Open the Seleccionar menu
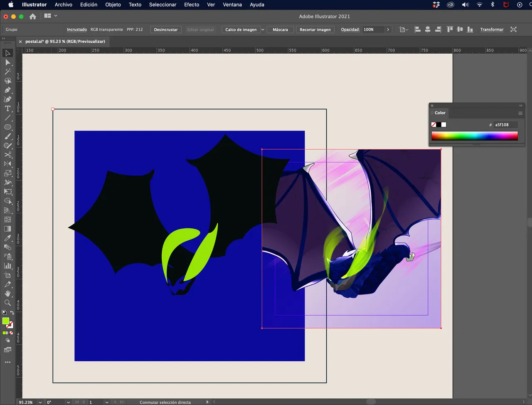The height and width of the screenshot is (405, 532). coord(163,5)
